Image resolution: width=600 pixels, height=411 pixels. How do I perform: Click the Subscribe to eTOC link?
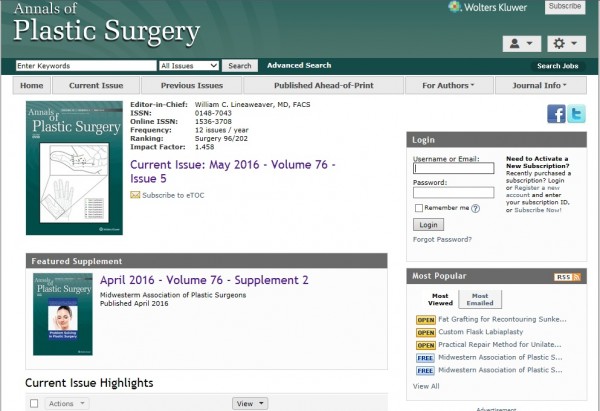click(173, 196)
